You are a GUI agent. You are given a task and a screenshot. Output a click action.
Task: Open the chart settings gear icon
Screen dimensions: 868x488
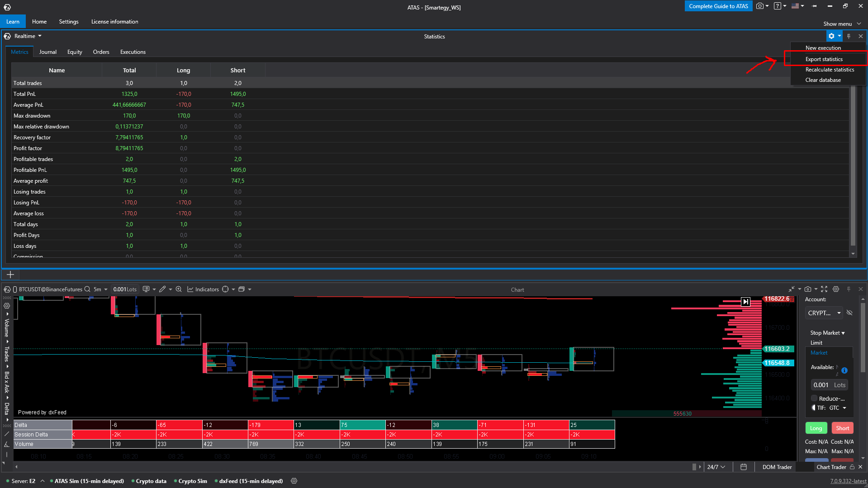point(836,289)
